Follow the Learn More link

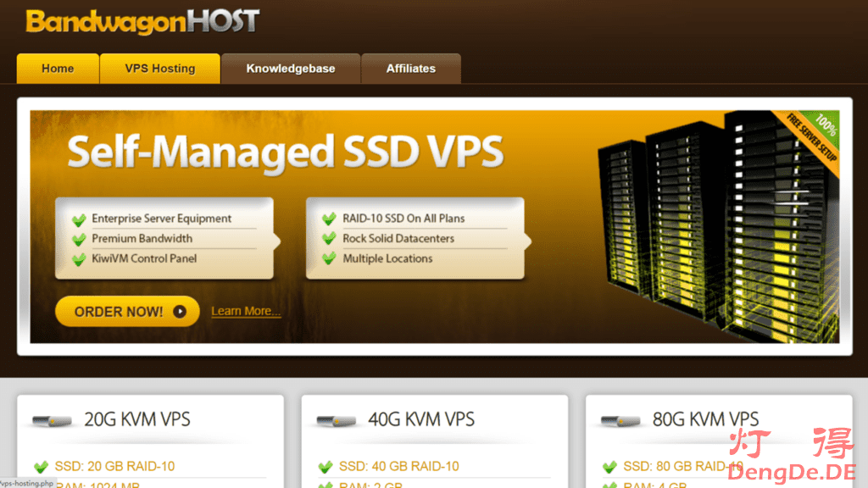[245, 311]
